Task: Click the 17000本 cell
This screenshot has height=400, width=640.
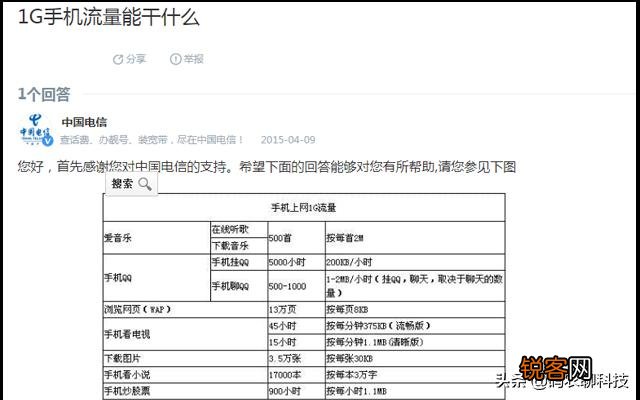Action: pos(296,375)
